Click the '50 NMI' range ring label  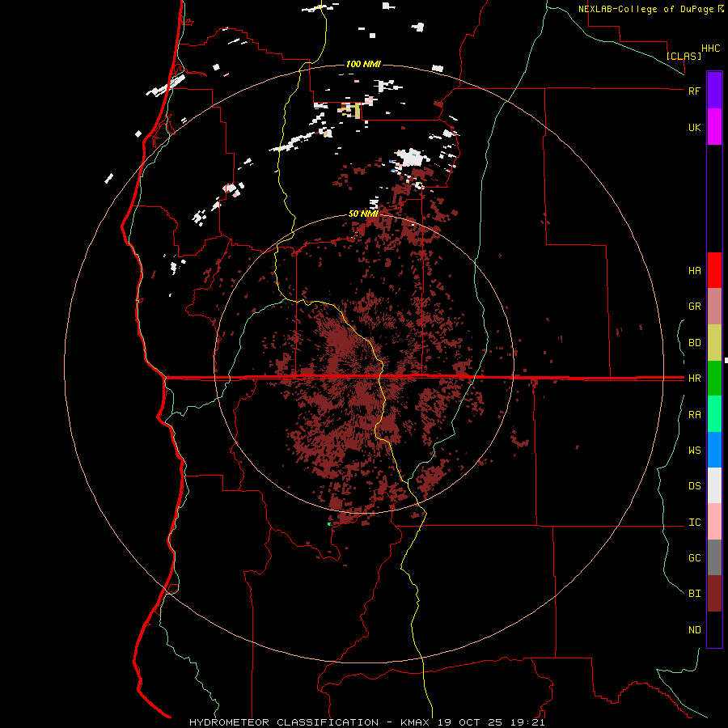pyautogui.click(x=363, y=214)
